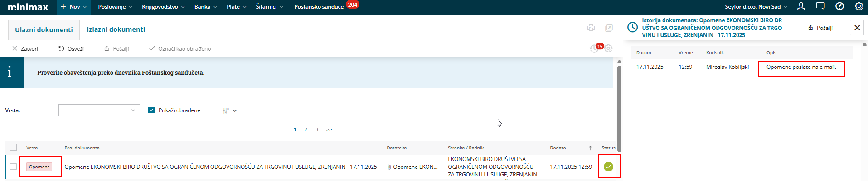
Task: Expand the Plate menu
Action: click(x=237, y=7)
